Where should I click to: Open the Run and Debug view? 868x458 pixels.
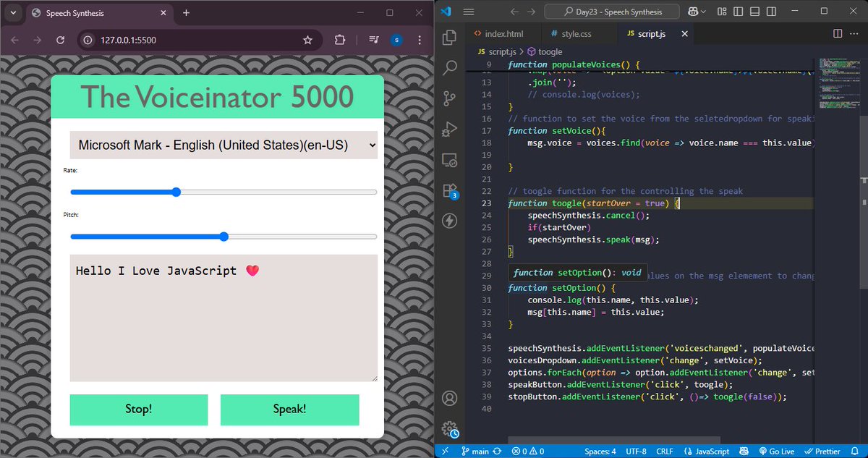point(450,129)
